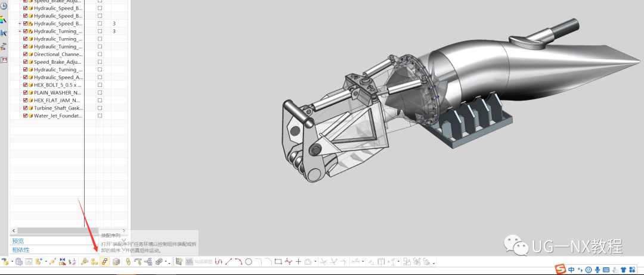Open the IME soft keyboard icon

point(606,269)
